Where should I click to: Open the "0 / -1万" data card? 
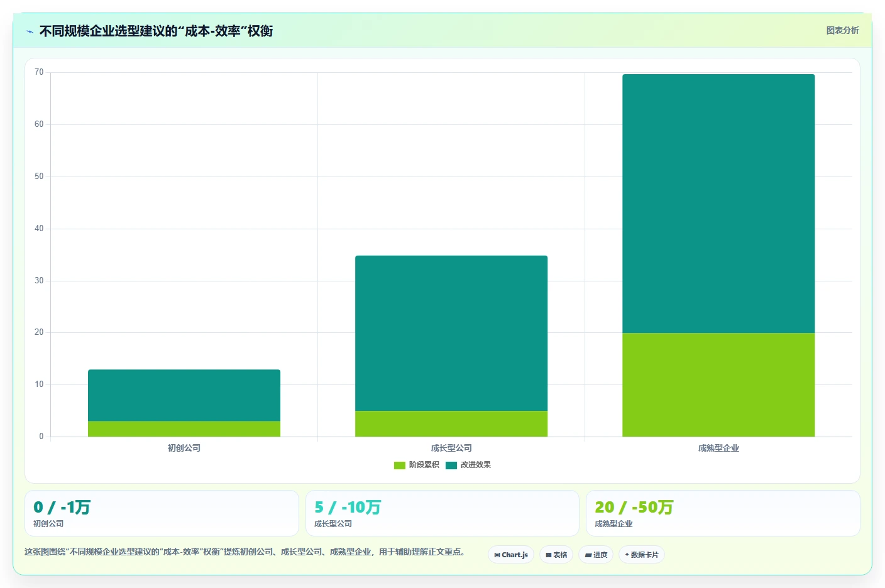pos(162,513)
